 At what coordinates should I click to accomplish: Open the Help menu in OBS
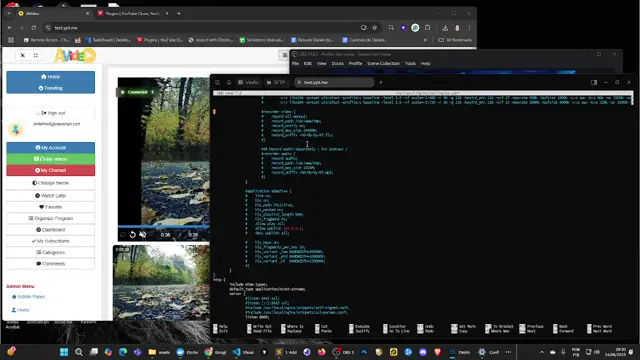coord(425,64)
